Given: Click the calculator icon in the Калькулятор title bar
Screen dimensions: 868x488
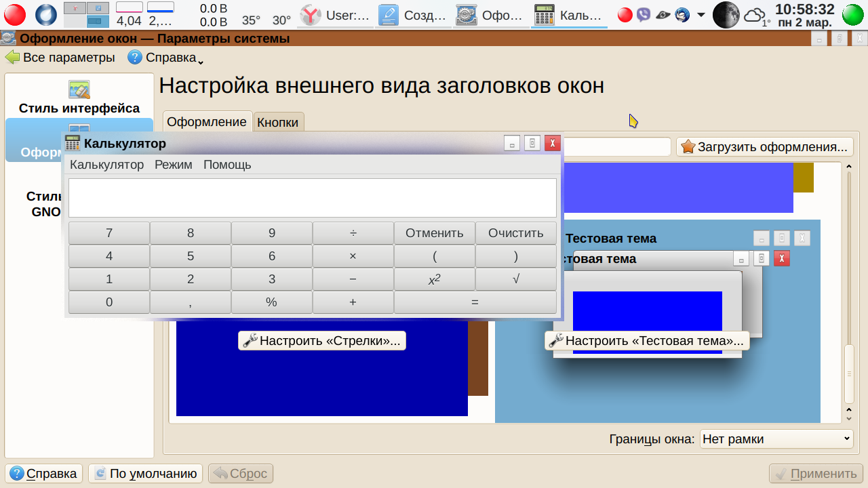Looking at the screenshot, I should [x=73, y=143].
